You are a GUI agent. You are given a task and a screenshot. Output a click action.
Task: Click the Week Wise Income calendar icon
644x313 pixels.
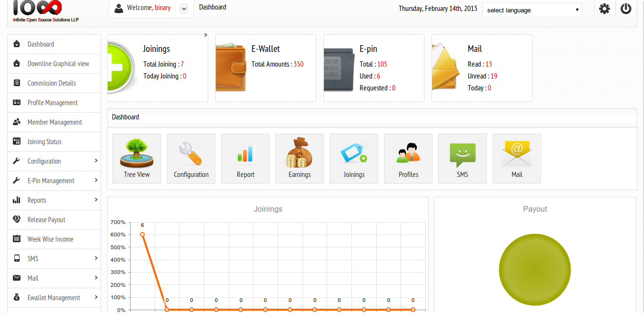coord(17,239)
